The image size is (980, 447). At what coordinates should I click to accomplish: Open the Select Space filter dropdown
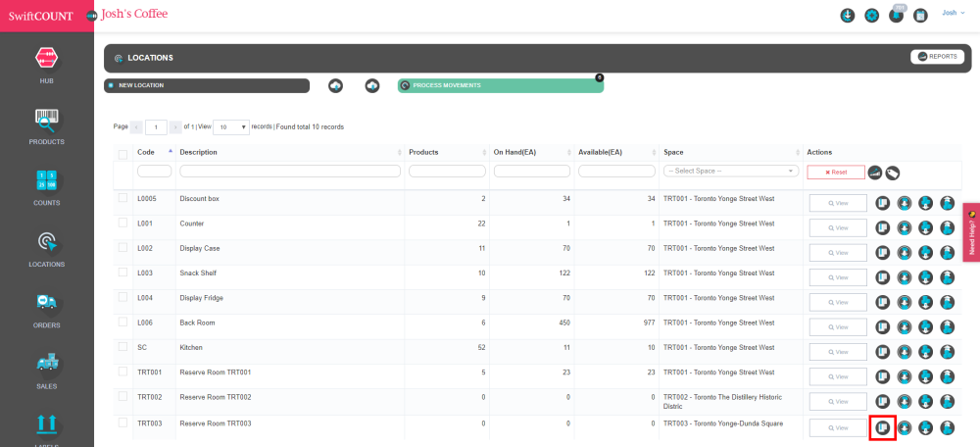[731, 171]
